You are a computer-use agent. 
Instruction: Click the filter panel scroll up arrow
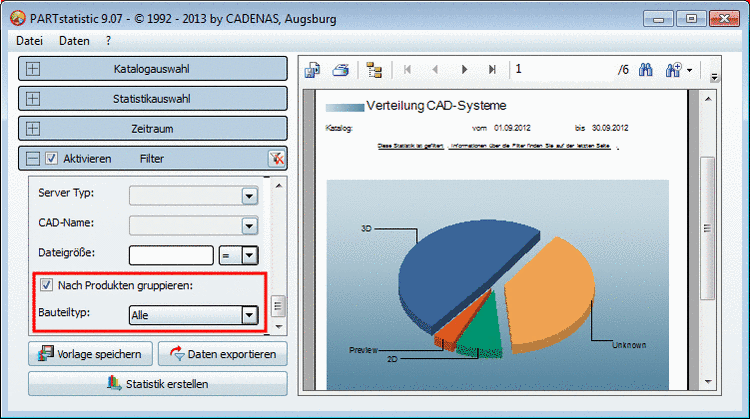(279, 186)
